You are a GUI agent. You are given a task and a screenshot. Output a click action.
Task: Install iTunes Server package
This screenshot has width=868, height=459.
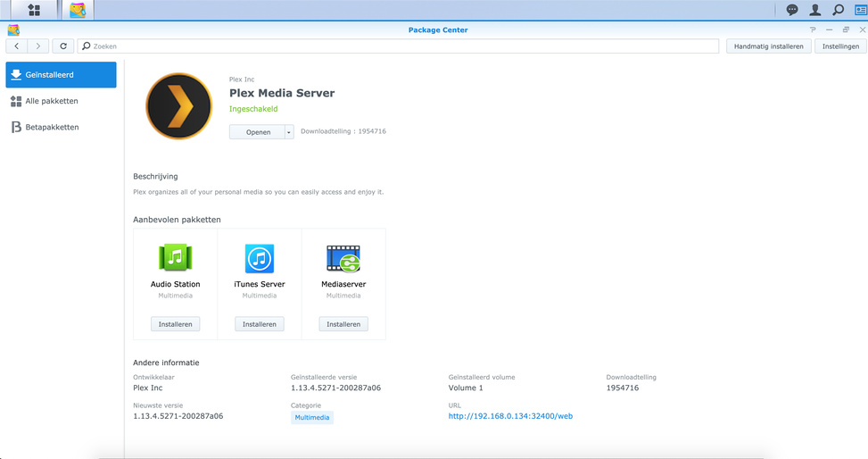click(x=260, y=324)
